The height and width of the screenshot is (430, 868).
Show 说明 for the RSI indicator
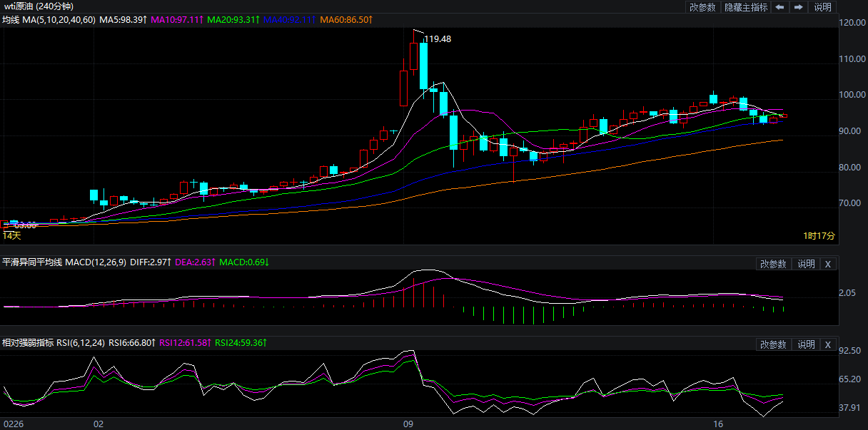(x=806, y=344)
